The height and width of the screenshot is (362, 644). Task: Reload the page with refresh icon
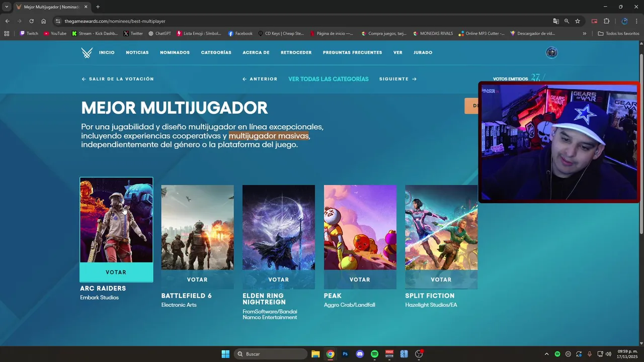click(31, 21)
